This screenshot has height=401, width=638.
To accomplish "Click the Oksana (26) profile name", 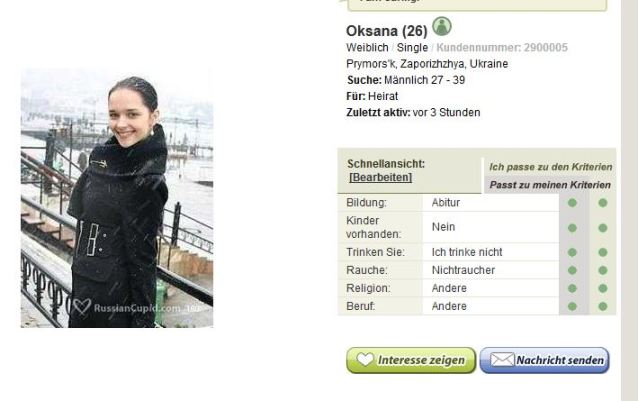I will [x=387, y=31].
